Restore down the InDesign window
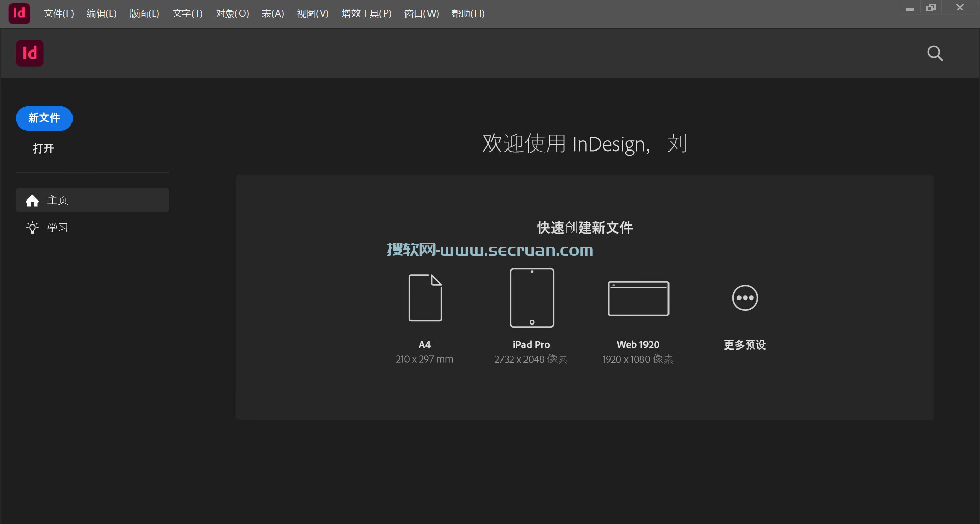 931,8
